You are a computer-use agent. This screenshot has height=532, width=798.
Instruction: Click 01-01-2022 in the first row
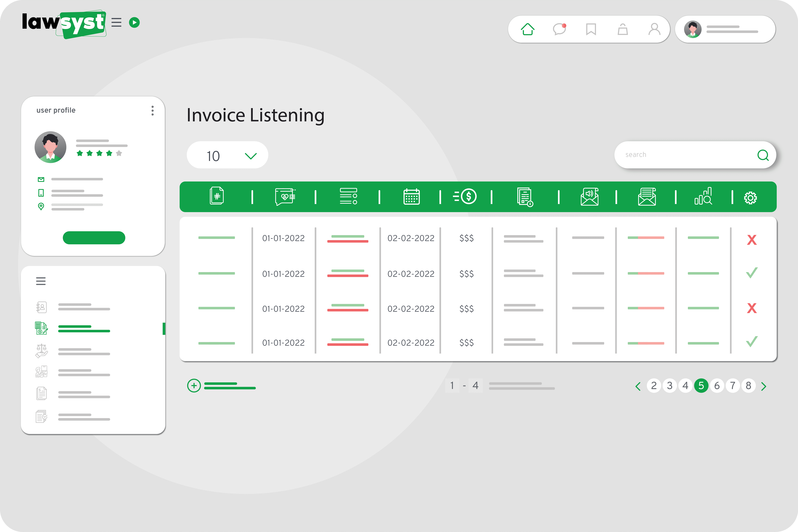pos(283,238)
